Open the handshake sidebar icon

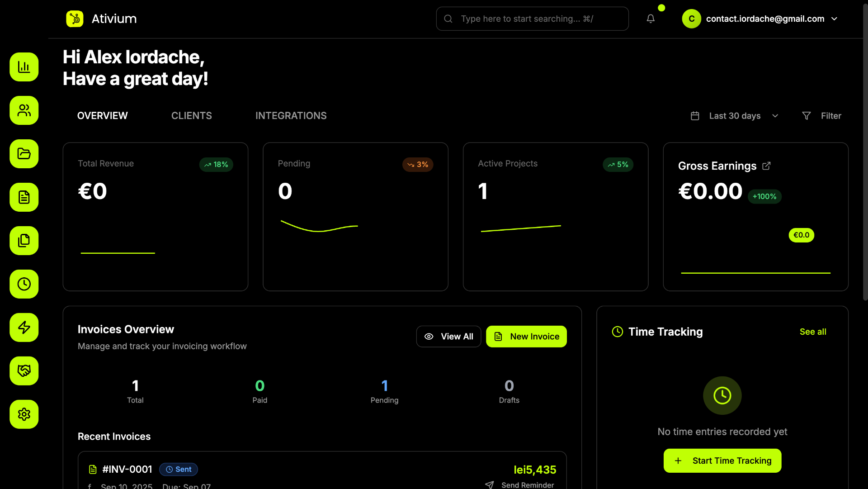[x=24, y=371]
